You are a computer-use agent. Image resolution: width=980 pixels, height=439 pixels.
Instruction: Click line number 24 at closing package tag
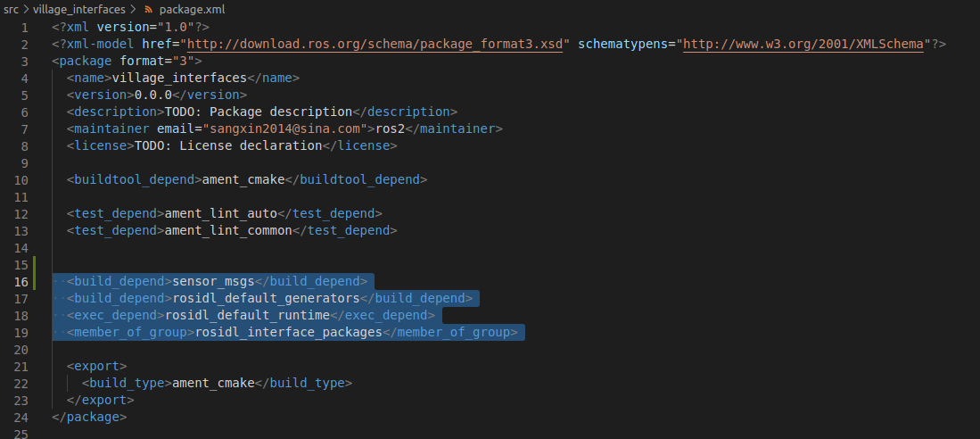pyautogui.click(x=21, y=417)
